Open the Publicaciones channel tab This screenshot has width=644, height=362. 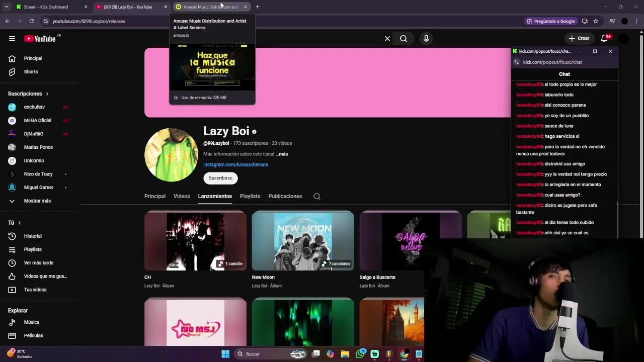(285, 196)
